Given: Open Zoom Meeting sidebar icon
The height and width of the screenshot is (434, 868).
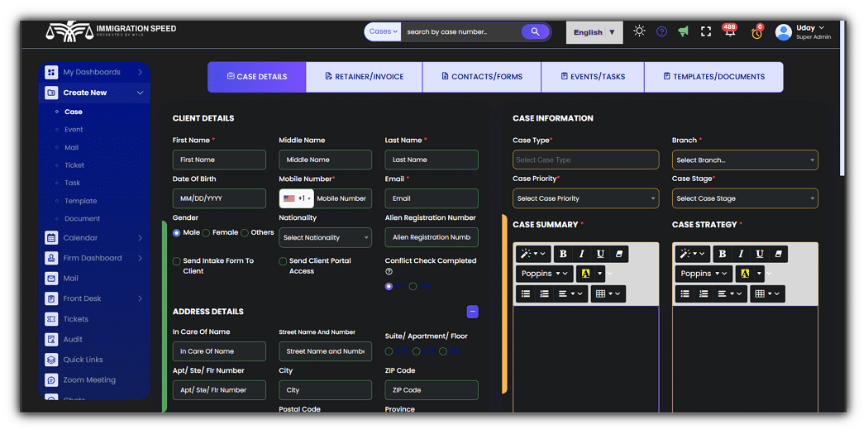Looking at the screenshot, I should coord(51,380).
